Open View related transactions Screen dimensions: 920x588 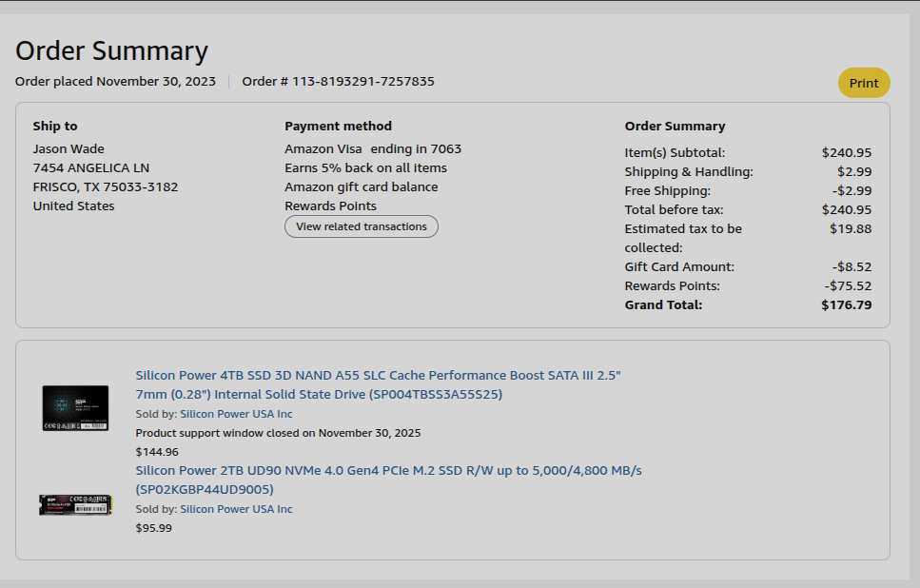pyautogui.click(x=361, y=226)
